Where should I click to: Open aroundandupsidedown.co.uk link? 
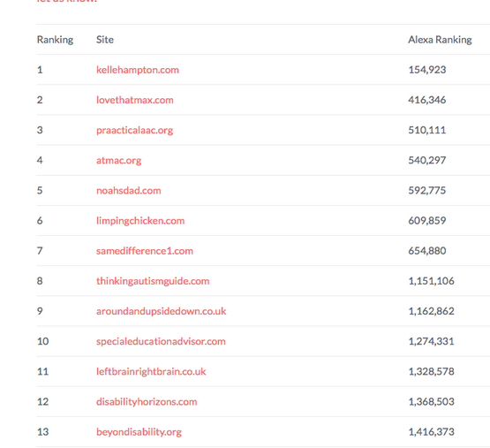click(x=162, y=311)
